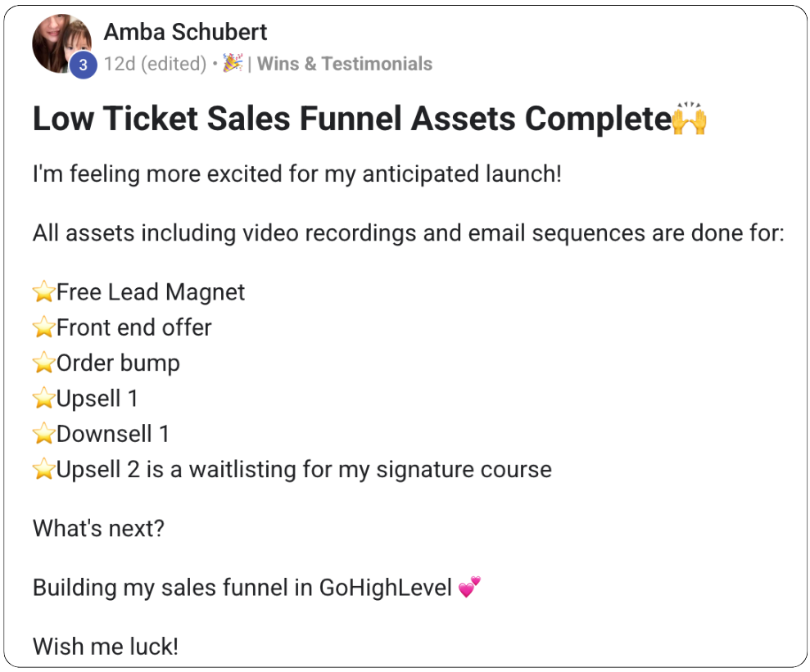Click the anticipated launch sentence
This screenshot has height=672, width=810.
click(x=296, y=174)
